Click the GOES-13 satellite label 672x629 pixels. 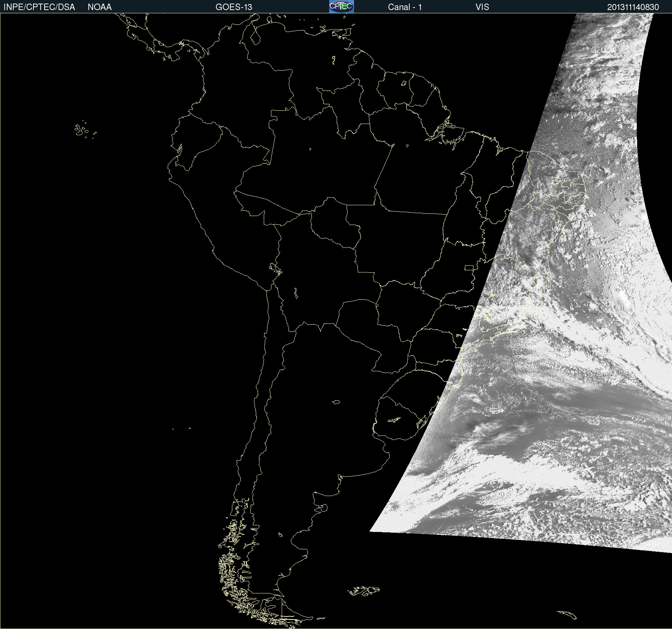point(234,7)
